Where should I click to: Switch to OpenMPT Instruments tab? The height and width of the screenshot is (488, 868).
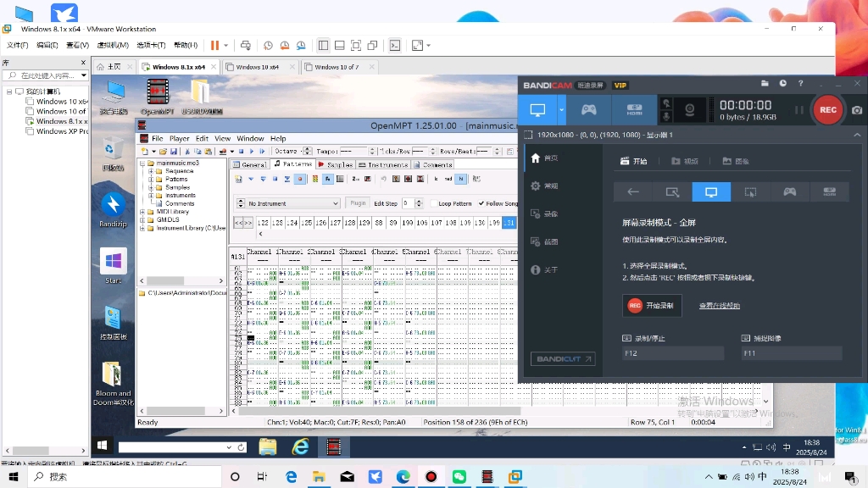[x=383, y=165]
